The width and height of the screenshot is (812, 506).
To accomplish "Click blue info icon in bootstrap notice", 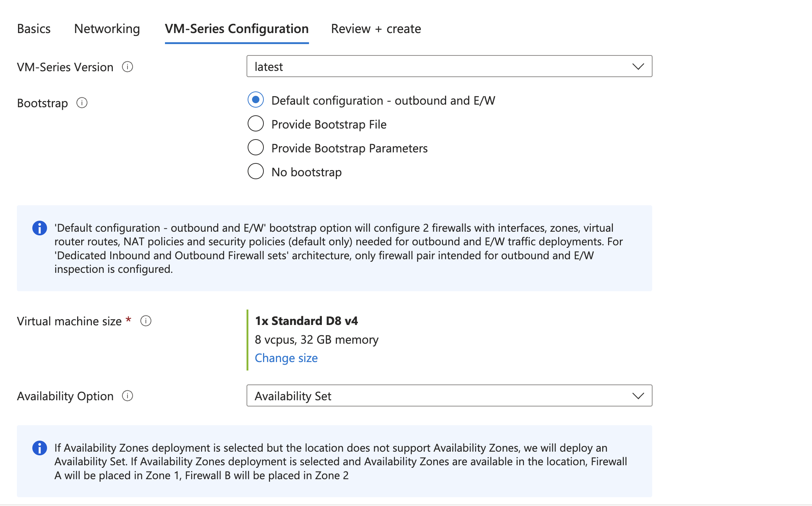I will coord(40,228).
